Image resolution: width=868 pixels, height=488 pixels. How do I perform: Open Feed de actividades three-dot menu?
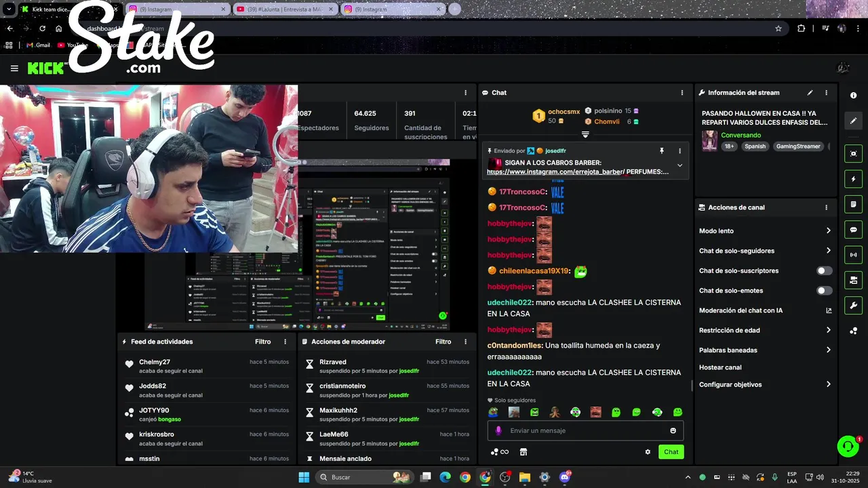pos(285,342)
